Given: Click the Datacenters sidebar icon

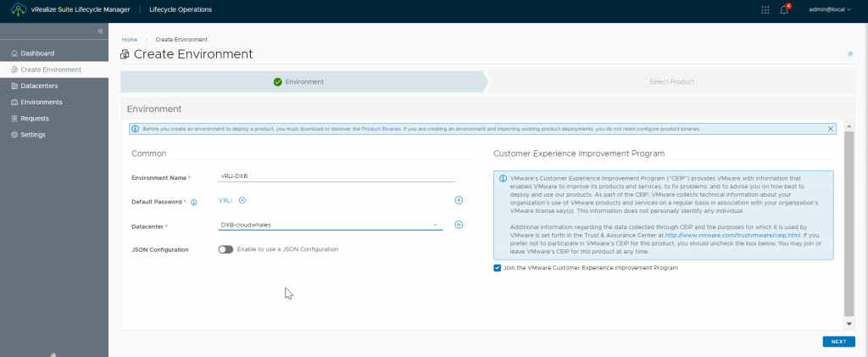Looking at the screenshot, I should point(14,86).
